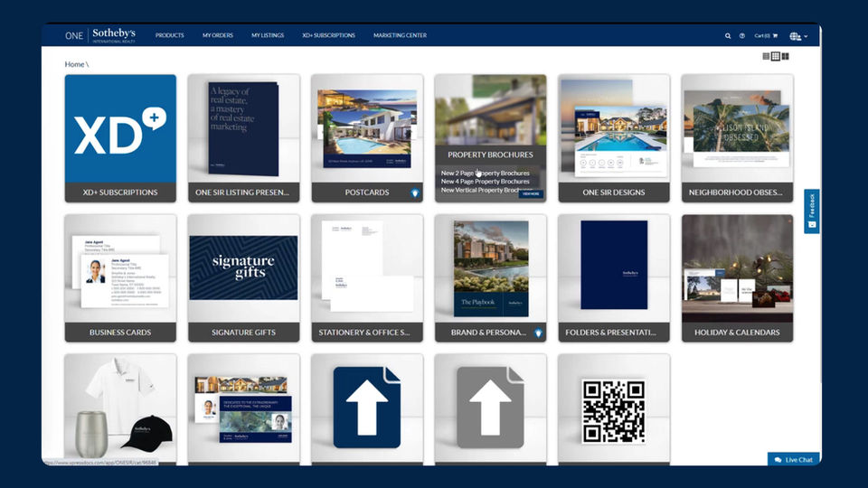Click the Property Brochures heading
This screenshot has width=868, height=488.
pos(490,155)
